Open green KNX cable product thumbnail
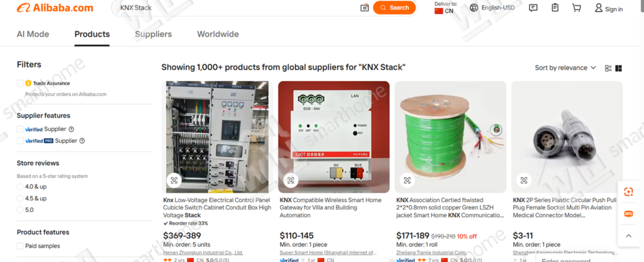The height and width of the screenshot is (262, 644). click(450, 137)
